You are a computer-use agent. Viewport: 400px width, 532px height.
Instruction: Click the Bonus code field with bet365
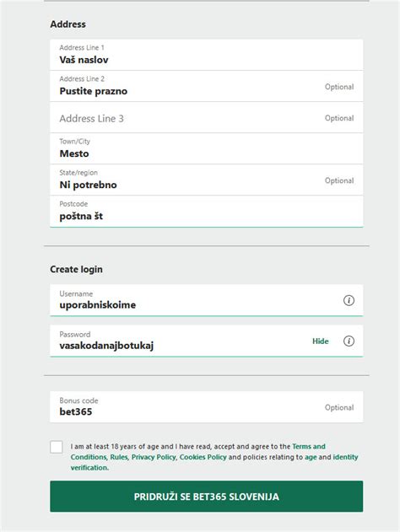pyautogui.click(x=207, y=407)
